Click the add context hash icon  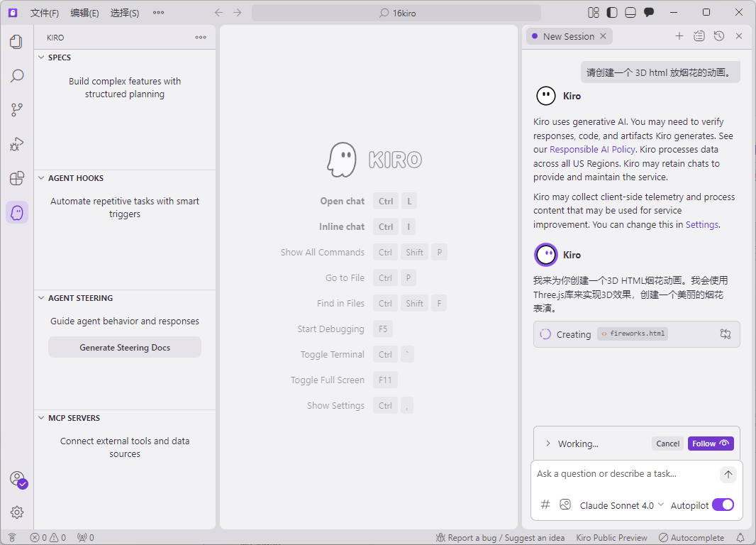point(545,505)
